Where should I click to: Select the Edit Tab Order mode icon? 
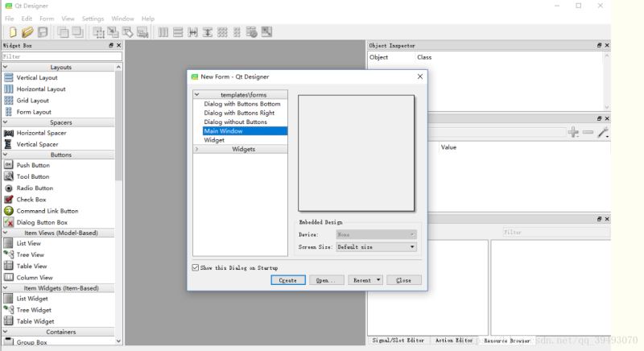click(142, 32)
